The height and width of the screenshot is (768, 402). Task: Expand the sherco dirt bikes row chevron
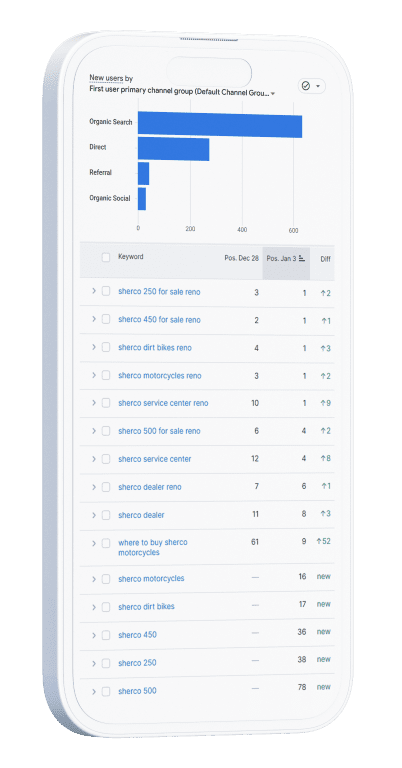[x=94, y=607]
